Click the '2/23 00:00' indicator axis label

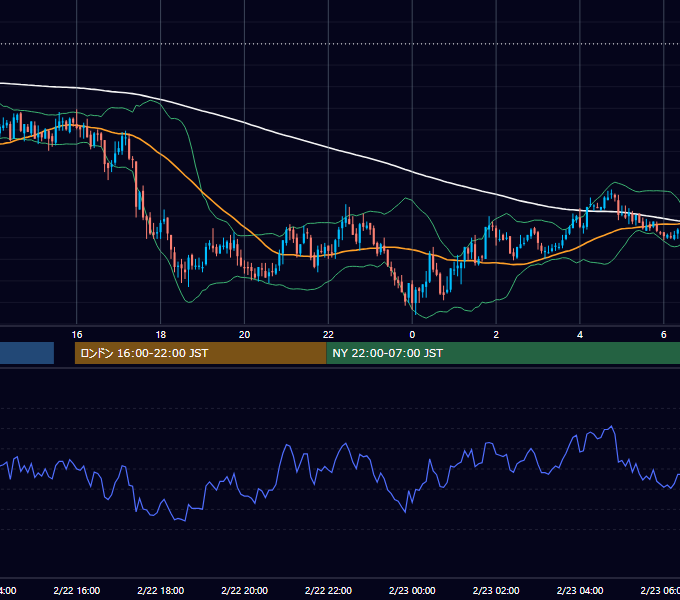(x=412, y=590)
